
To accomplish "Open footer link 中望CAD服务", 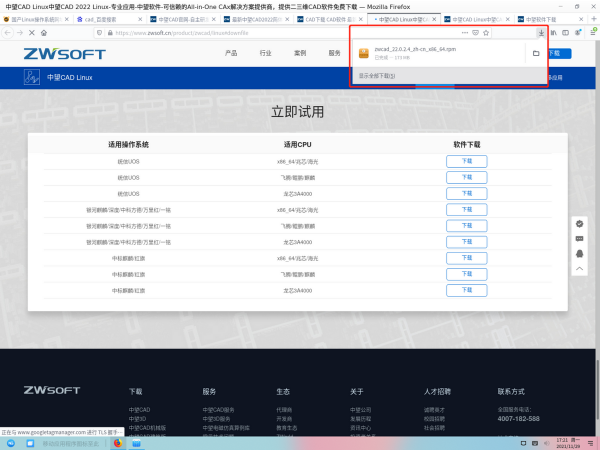I will click(218, 410).
